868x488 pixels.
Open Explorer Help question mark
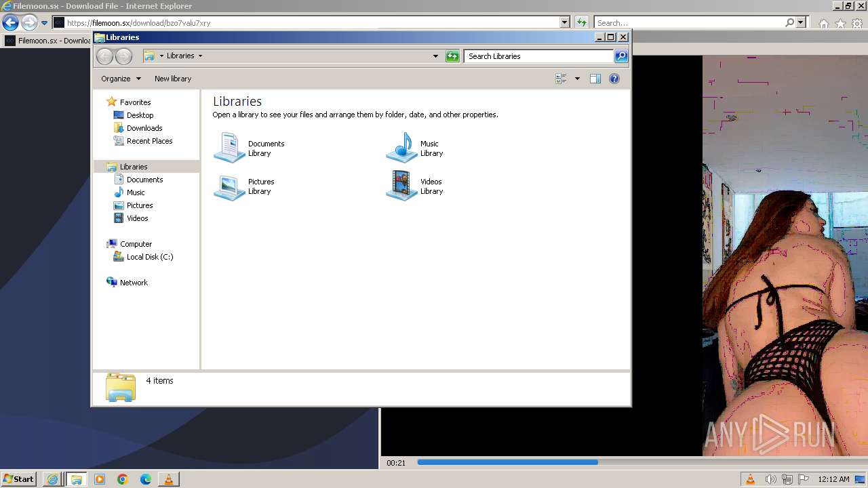pos(614,79)
